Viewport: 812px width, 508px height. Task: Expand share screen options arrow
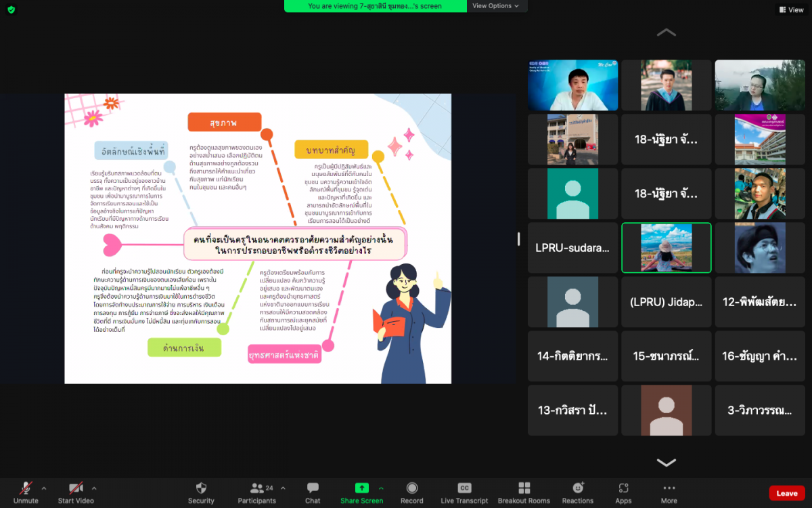click(381, 488)
